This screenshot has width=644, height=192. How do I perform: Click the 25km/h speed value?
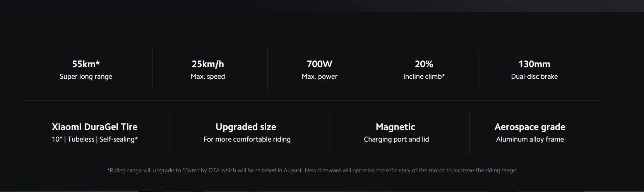tap(208, 64)
